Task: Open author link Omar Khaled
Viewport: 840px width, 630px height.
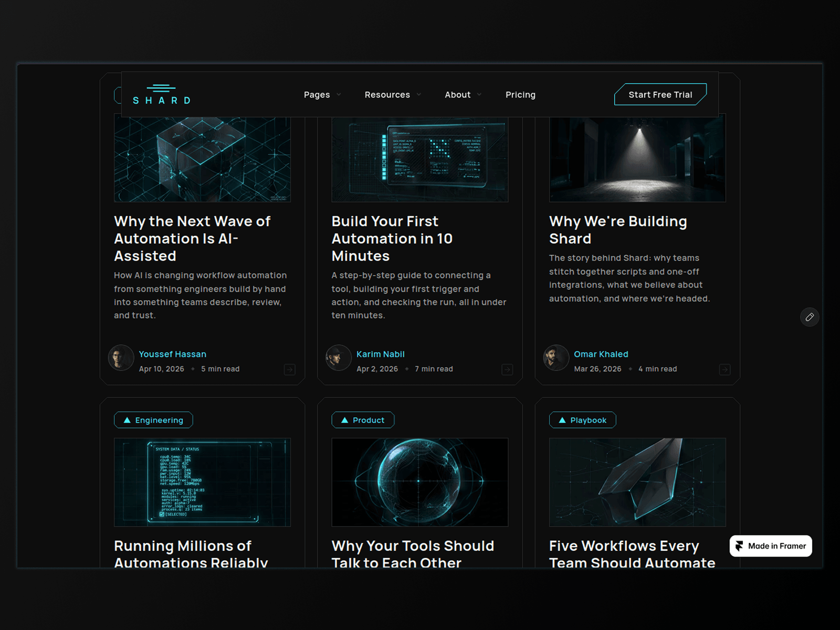Action: (x=601, y=354)
